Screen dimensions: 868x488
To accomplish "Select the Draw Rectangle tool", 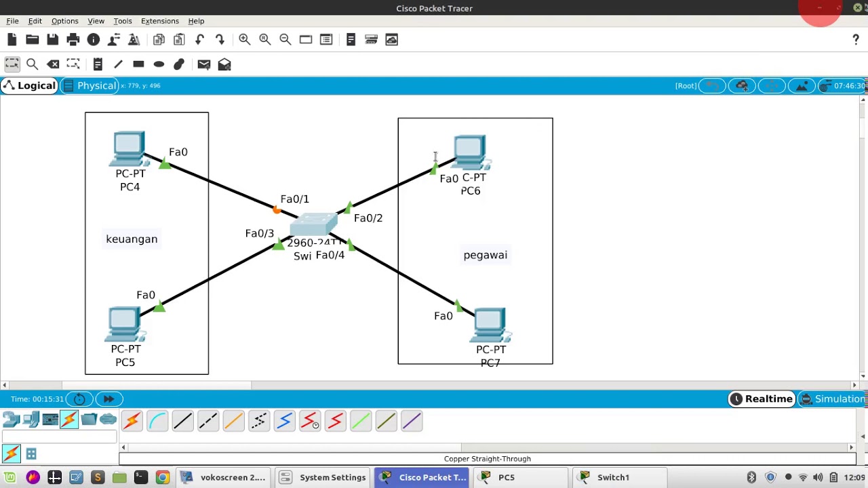I will click(x=138, y=64).
